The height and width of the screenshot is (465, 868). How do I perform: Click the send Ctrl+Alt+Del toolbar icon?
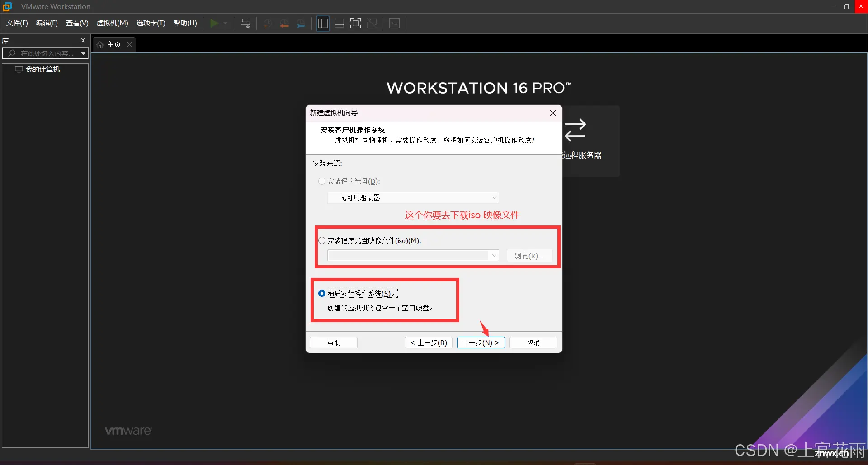245,23
